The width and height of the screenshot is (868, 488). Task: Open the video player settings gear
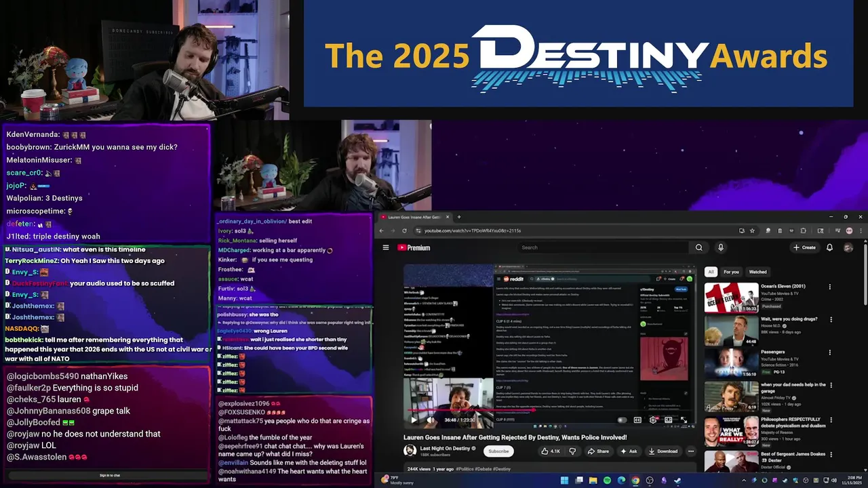[x=653, y=420]
